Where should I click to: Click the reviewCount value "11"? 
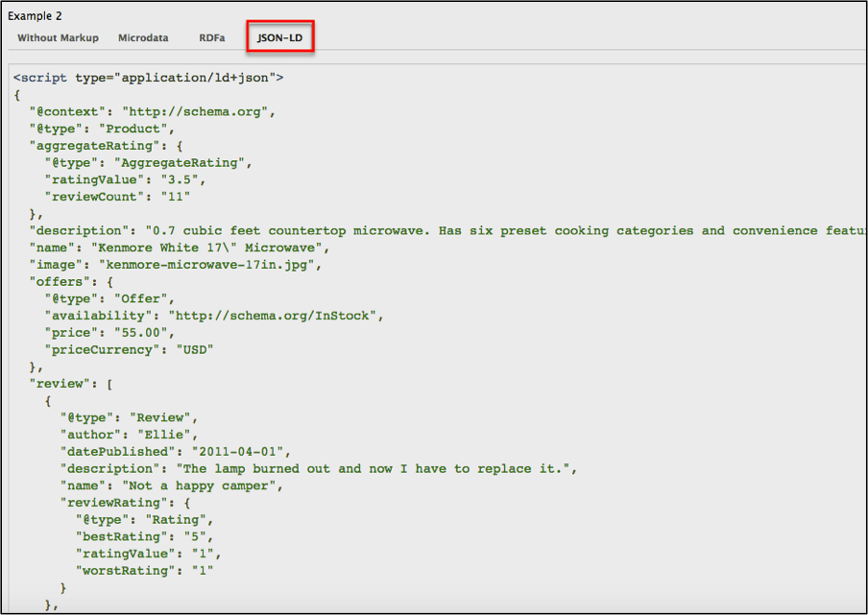pos(175,196)
